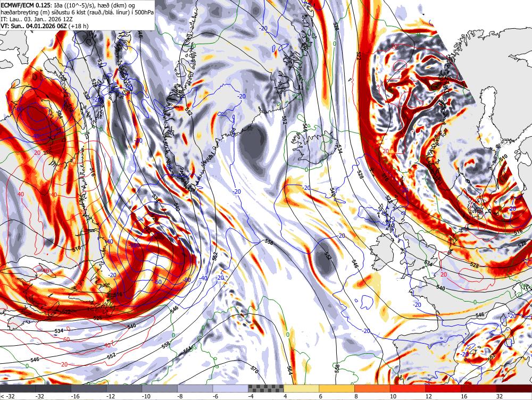The height and width of the screenshot is (400, 532).
Task: Click the '-4' legend label
Action: 251,396
